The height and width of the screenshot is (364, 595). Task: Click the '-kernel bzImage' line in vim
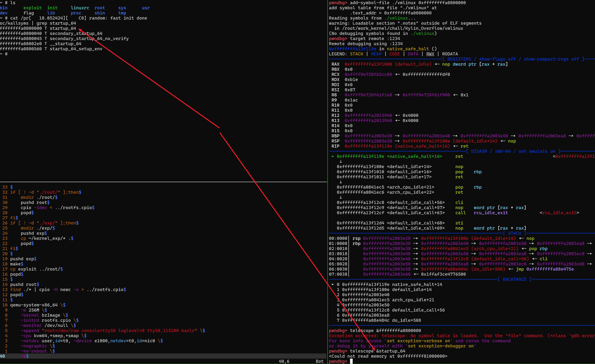pyautogui.click(x=44, y=315)
